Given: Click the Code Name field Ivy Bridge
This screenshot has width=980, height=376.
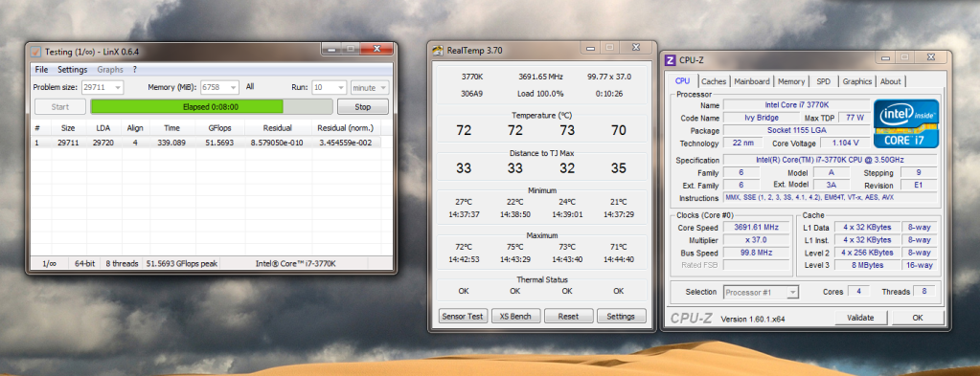Looking at the screenshot, I should (x=762, y=118).
